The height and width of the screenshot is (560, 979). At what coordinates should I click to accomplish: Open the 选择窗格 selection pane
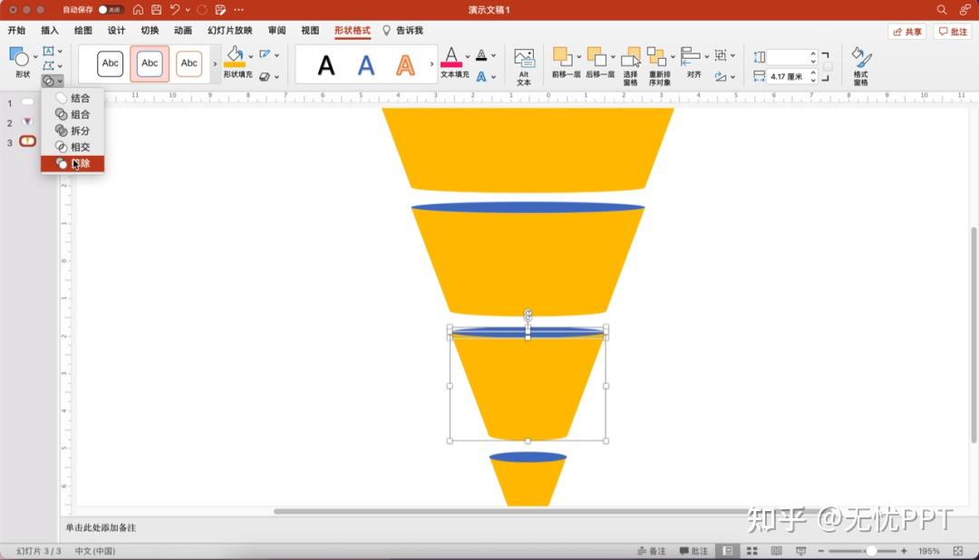click(x=631, y=65)
